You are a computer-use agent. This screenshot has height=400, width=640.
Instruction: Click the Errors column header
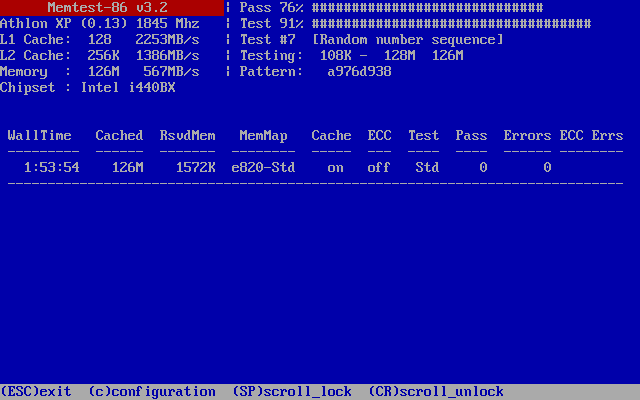coord(527,136)
